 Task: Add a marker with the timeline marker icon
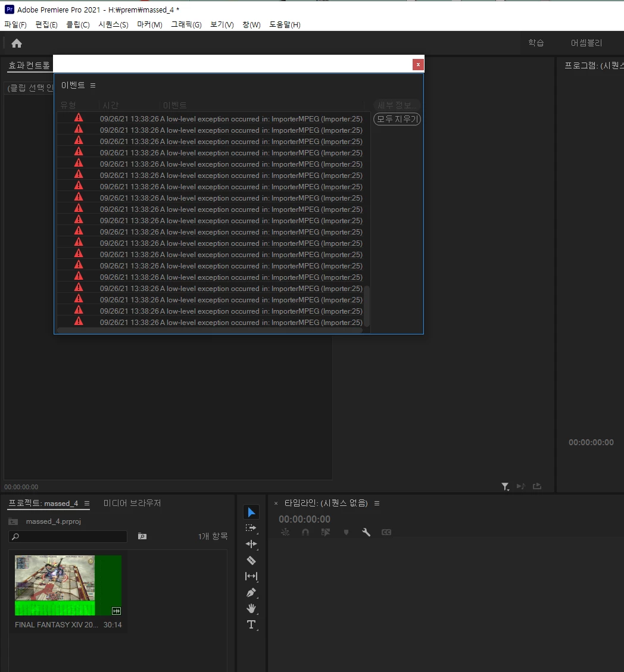tap(347, 532)
